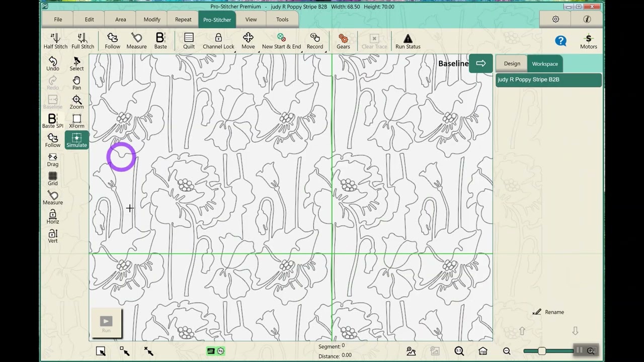
Task: Switch to the Design tab
Action: [x=512, y=64]
